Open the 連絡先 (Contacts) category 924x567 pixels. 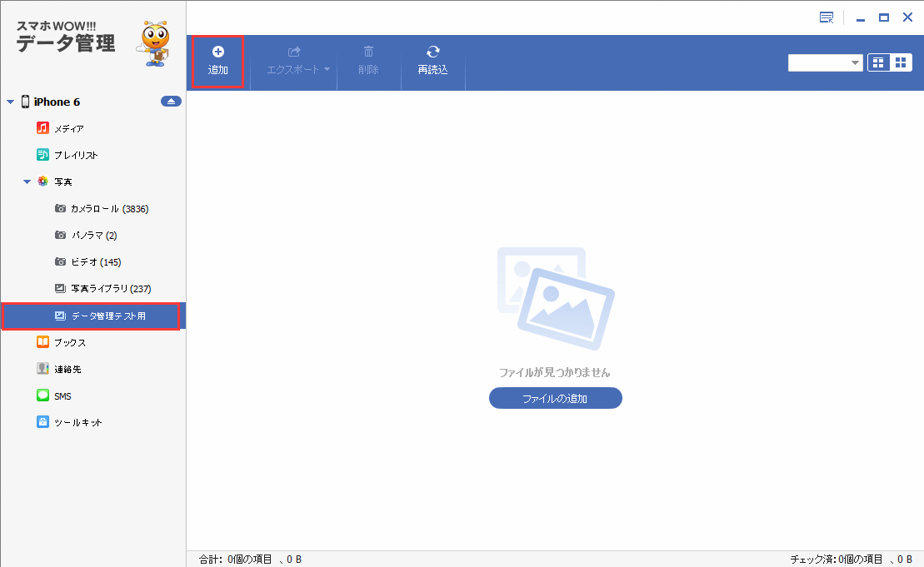[67, 369]
